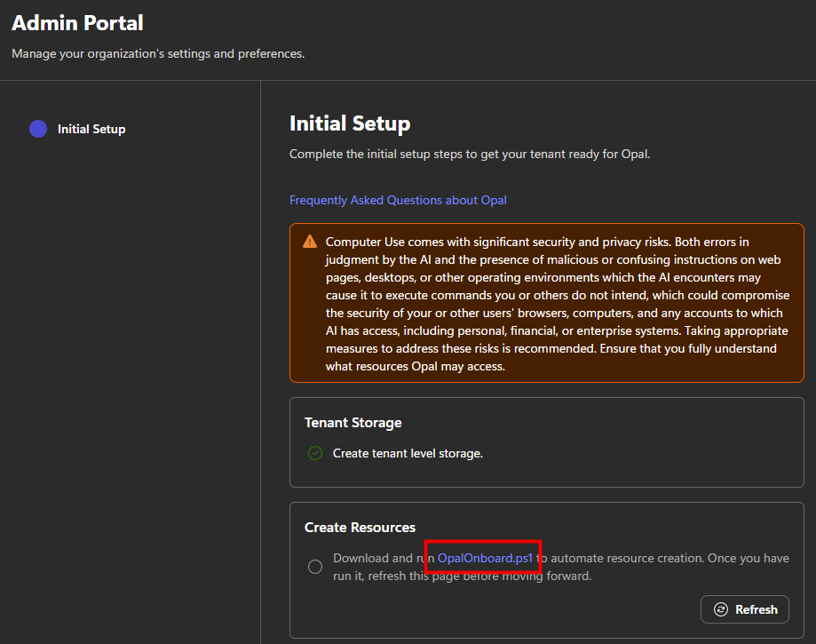Image resolution: width=816 pixels, height=644 pixels.
Task: Open Frequently Asked Questions about Opal link
Action: [x=398, y=200]
